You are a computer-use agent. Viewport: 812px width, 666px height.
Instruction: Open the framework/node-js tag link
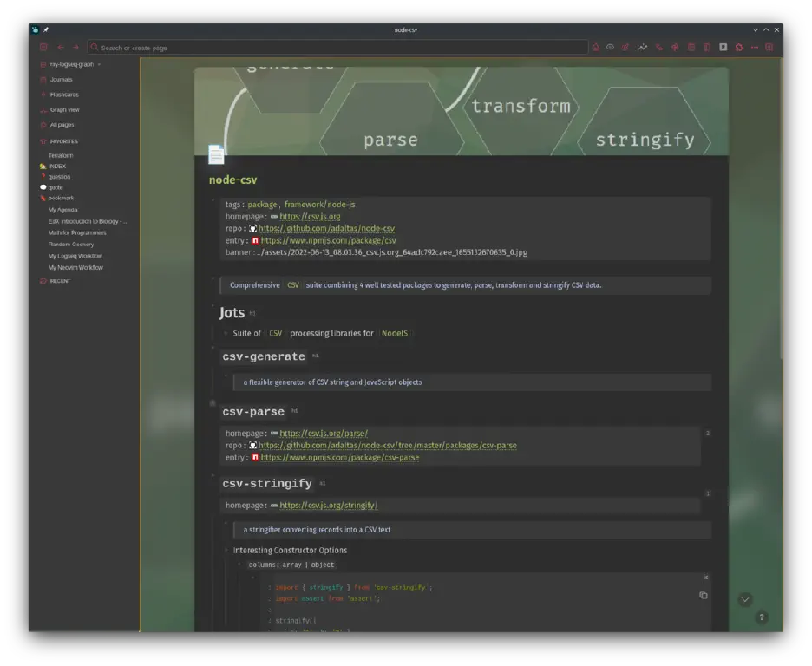(x=319, y=205)
